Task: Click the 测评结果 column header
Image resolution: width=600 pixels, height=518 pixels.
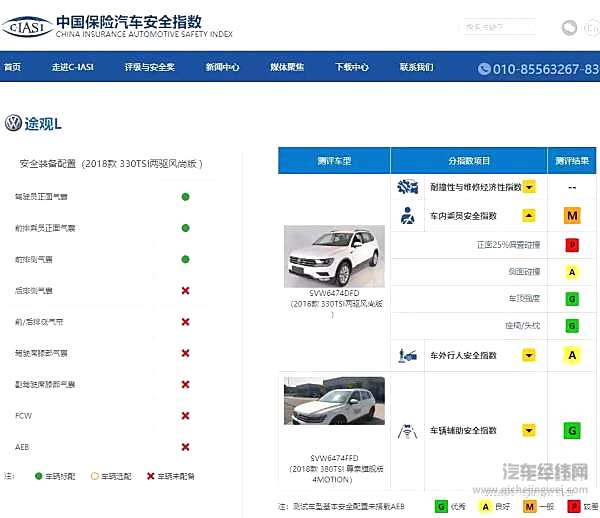Action: pos(572,161)
